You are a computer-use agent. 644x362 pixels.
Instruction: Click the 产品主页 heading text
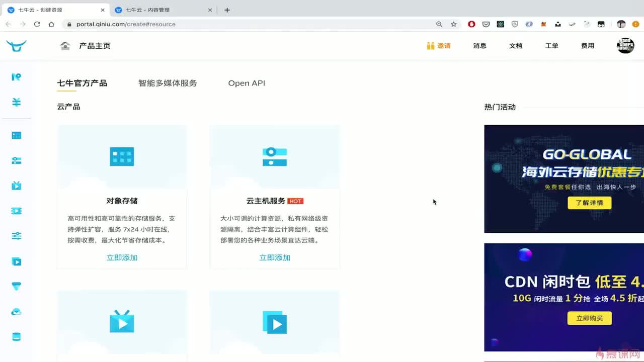coord(95,46)
